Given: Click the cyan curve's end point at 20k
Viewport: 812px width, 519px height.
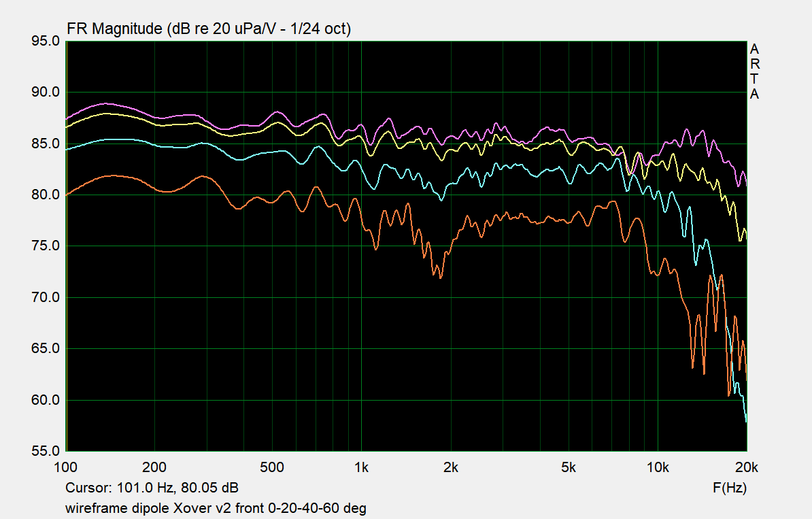Looking at the screenshot, I should [x=746, y=420].
